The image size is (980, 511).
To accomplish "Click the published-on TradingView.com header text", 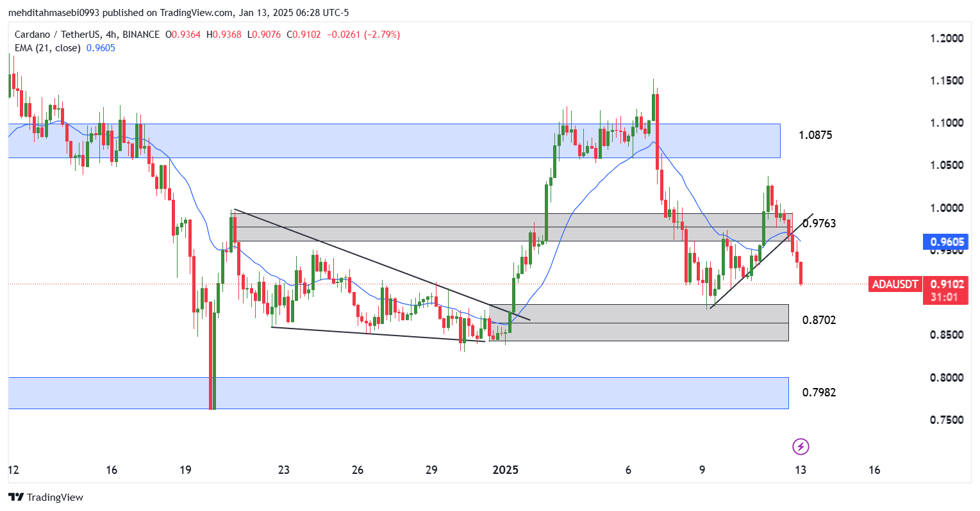I will point(179,13).
